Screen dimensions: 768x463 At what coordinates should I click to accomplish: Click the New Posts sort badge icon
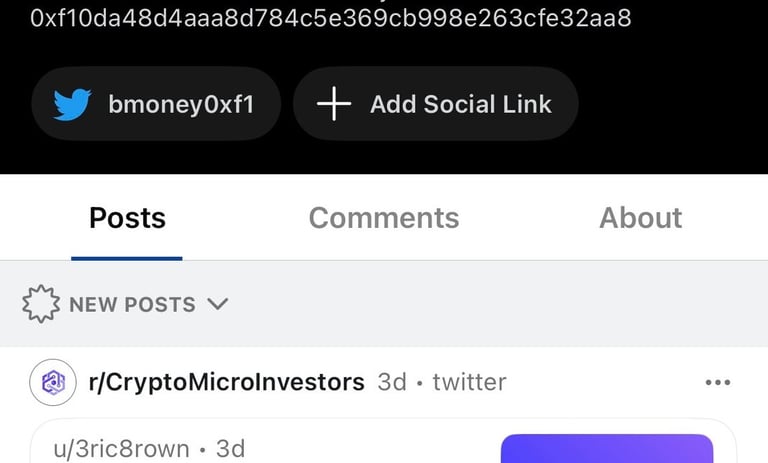click(41, 304)
